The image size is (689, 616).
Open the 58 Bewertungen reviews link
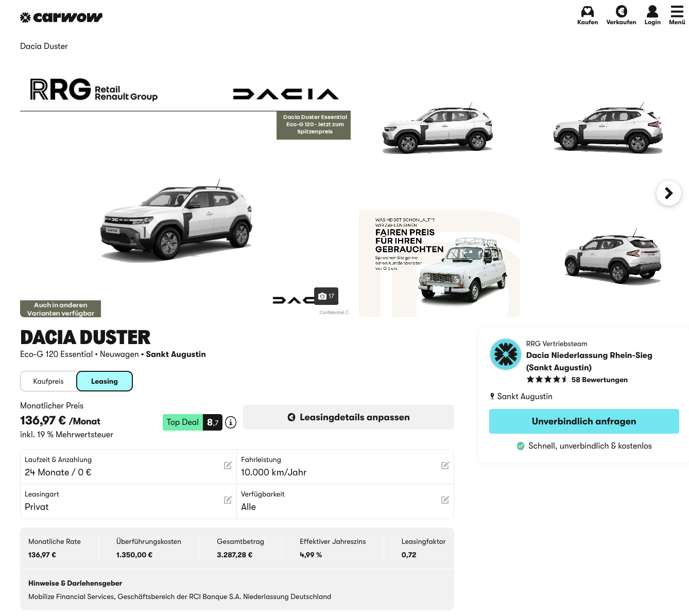[599, 380]
